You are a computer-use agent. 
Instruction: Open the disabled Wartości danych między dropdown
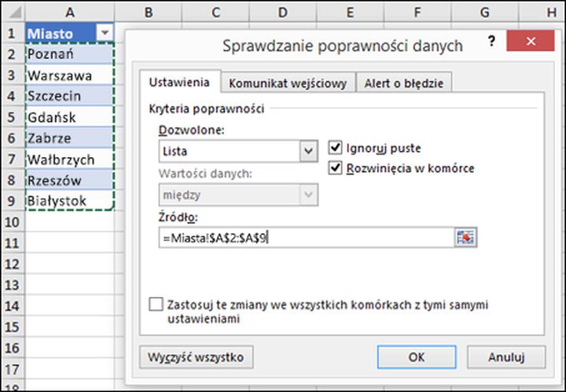pos(309,194)
